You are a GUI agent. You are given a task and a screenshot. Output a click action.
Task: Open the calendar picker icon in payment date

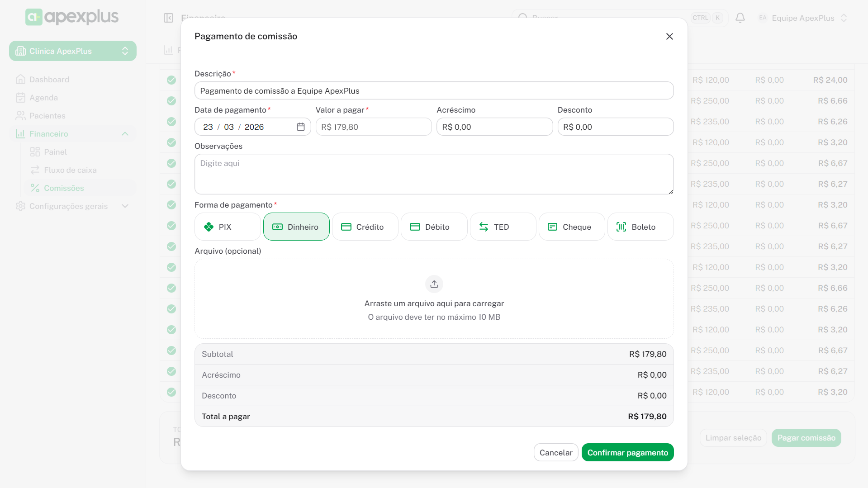(x=300, y=127)
